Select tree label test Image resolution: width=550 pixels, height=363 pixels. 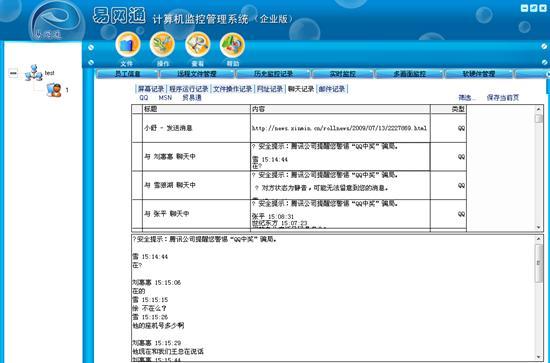point(50,73)
